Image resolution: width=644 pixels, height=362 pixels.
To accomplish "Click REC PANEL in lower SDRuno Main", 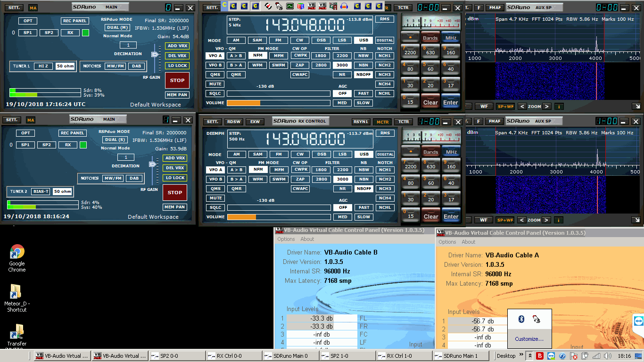I will pos(72,133).
